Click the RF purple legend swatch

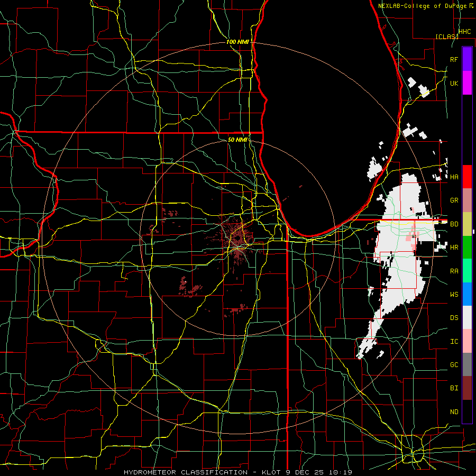pyautogui.click(x=467, y=59)
